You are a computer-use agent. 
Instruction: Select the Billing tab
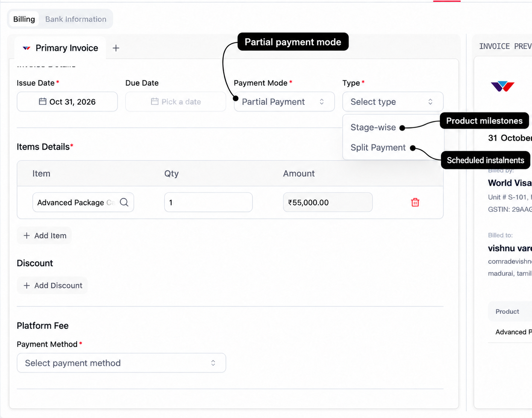click(x=24, y=19)
